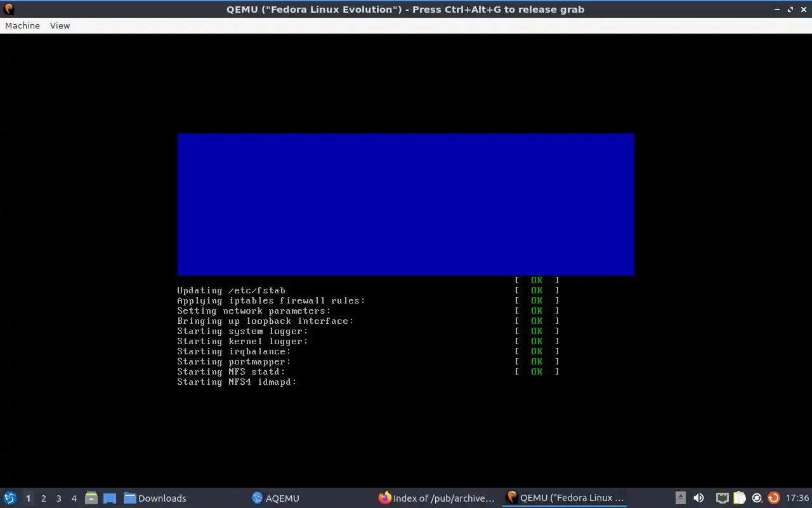Open the Machine menu

tap(22, 25)
